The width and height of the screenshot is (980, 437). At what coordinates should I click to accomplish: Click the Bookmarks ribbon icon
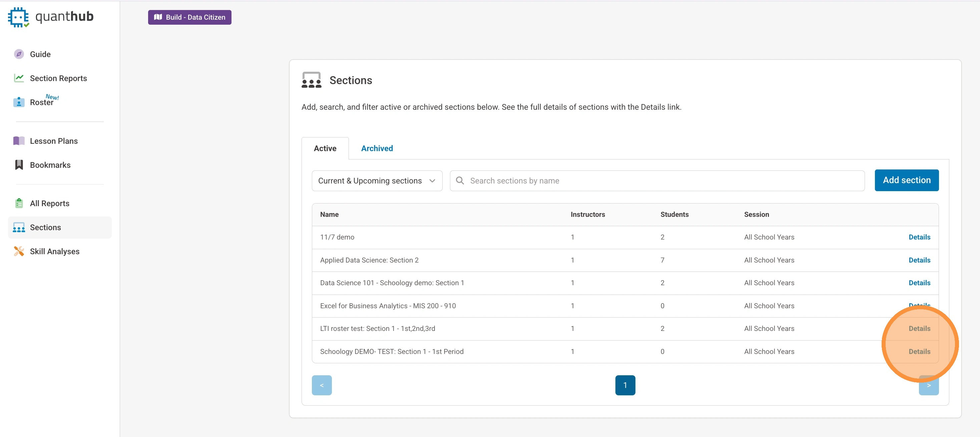(19, 165)
